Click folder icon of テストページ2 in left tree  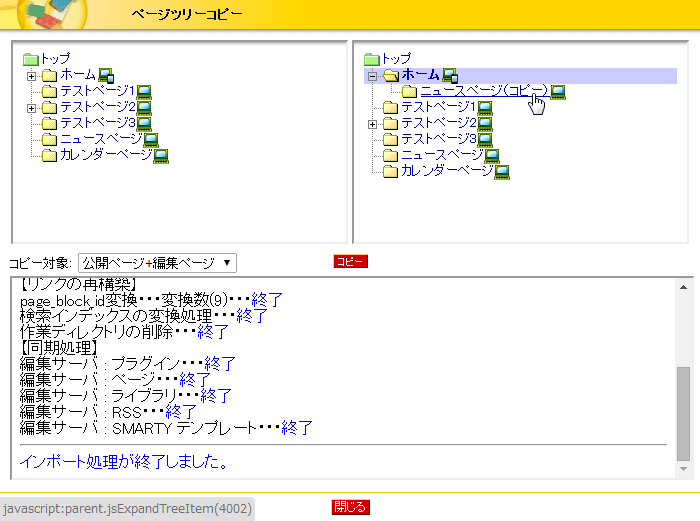click(x=50, y=108)
